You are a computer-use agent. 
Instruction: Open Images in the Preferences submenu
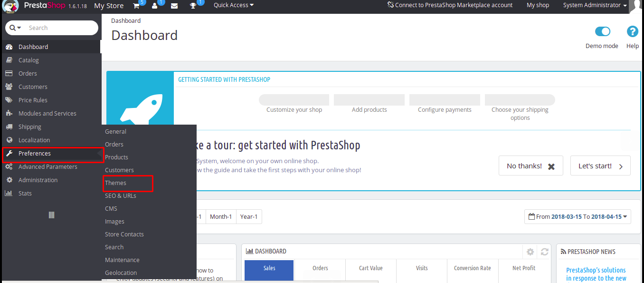[x=114, y=221]
